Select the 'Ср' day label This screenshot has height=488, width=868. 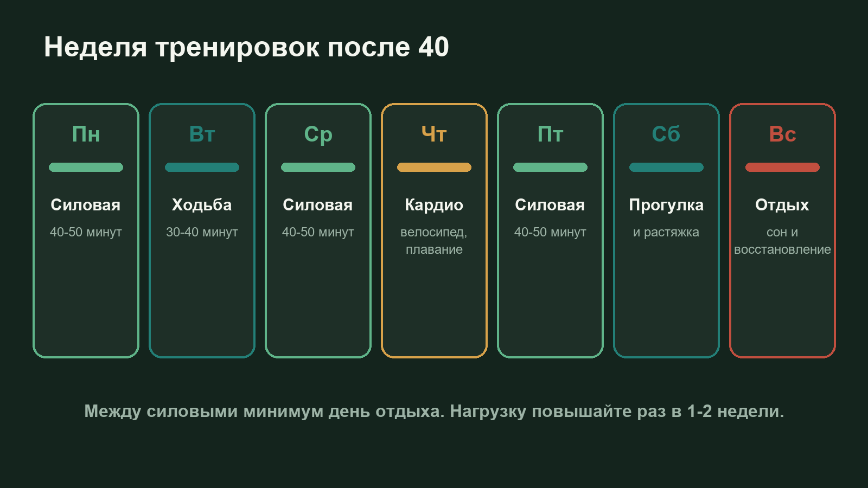click(318, 135)
